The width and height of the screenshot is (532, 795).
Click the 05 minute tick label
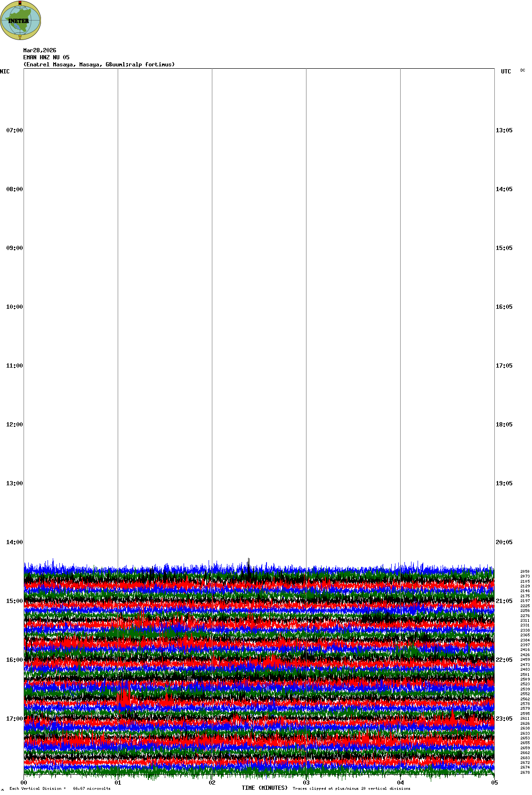[x=494, y=783]
